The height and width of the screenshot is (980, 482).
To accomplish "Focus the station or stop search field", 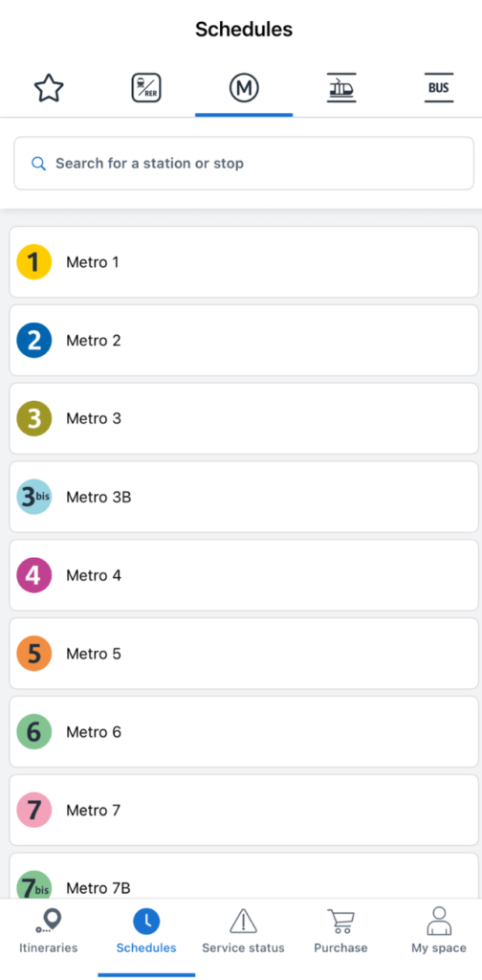I will tap(244, 163).
